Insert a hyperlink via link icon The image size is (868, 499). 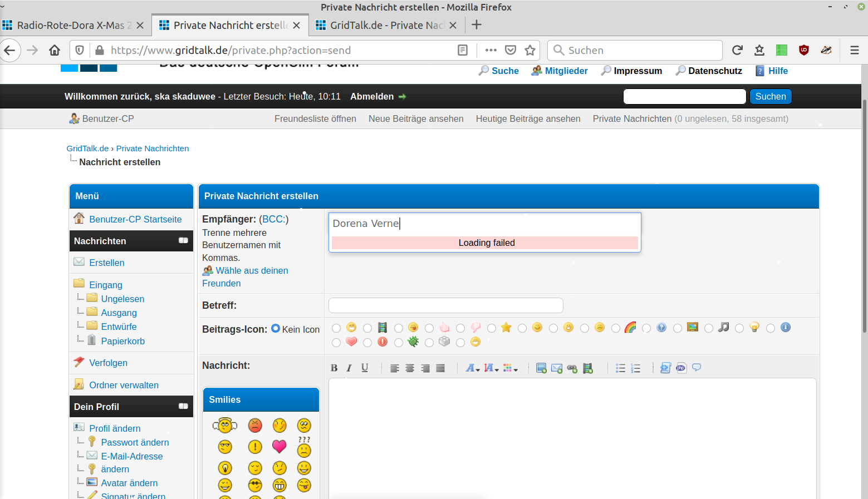(572, 368)
